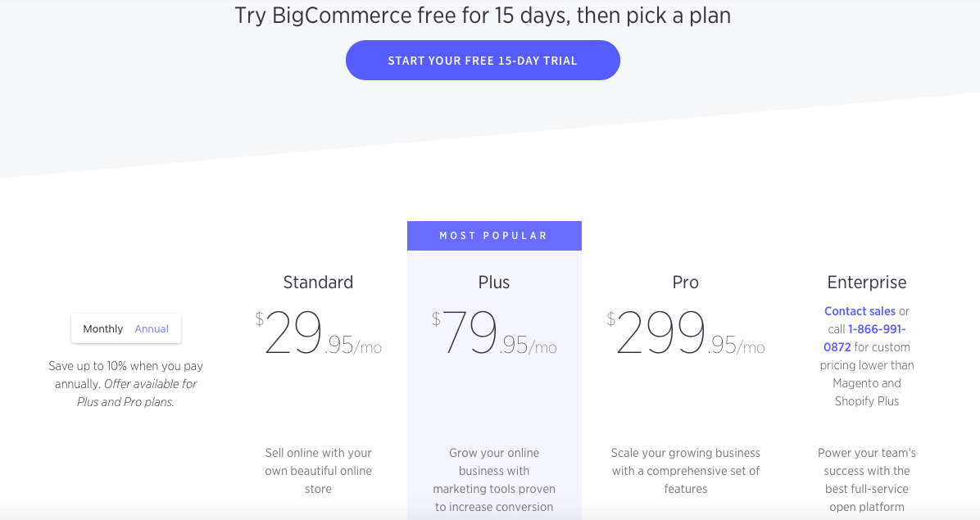Click the Plus plan description text
The width and height of the screenshot is (980, 520).
[x=494, y=480]
